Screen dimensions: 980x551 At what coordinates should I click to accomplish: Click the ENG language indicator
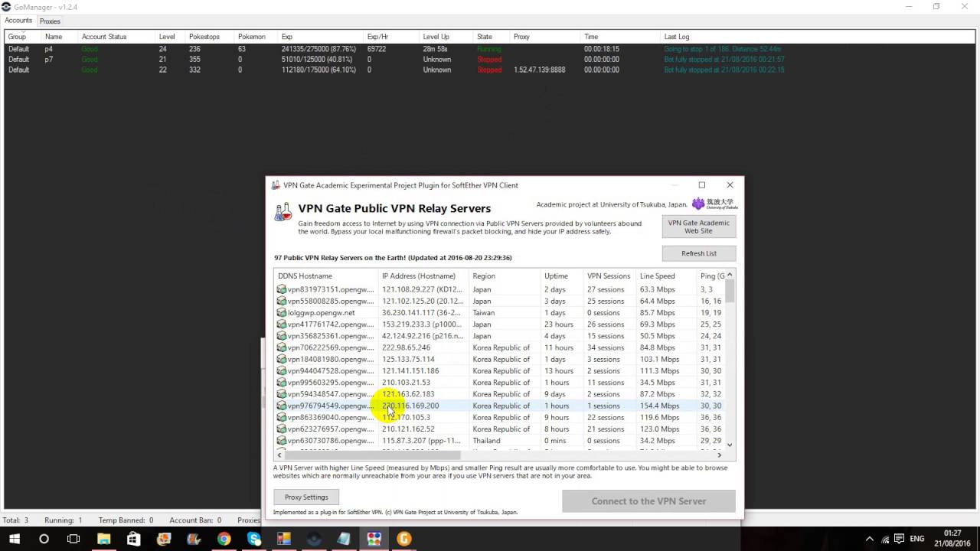tap(916, 539)
